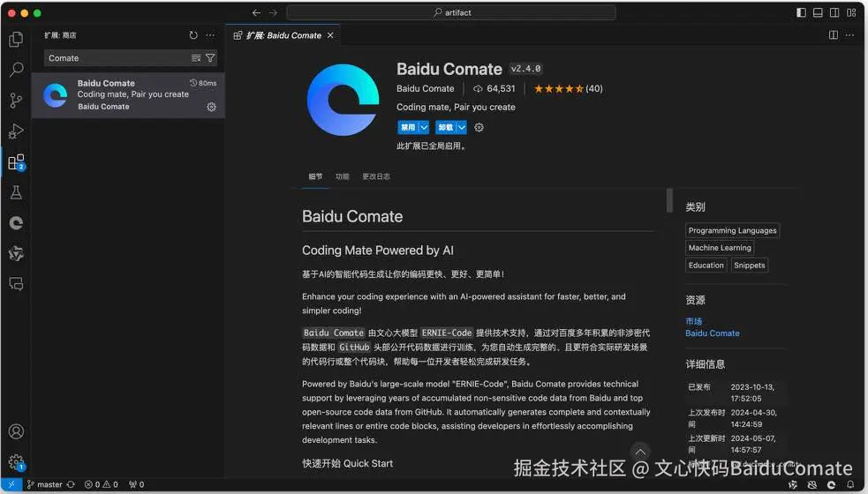This screenshot has width=868, height=494.
Task: Click the Comate status icon in status bar
Action: (831, 484)
